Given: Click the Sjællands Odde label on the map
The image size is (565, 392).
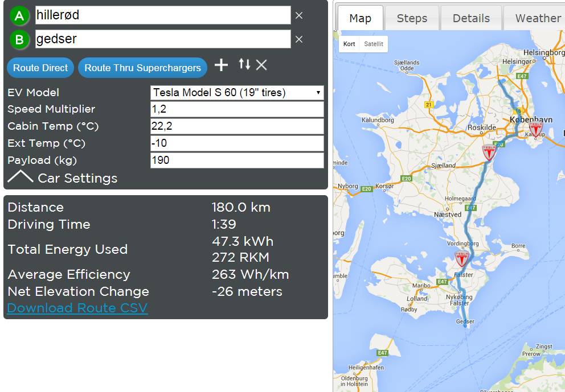Looking at the screenshot, I should point(407,65).
